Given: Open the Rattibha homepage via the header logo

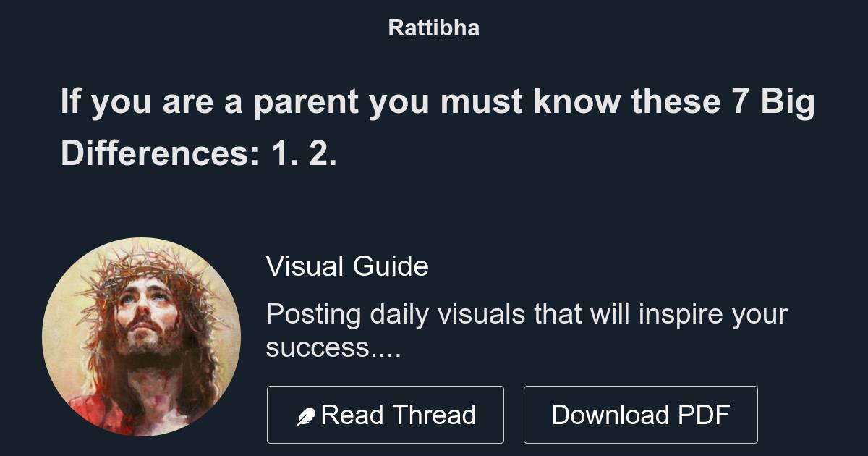Looking at the screenshot, I should coord(433,28).
